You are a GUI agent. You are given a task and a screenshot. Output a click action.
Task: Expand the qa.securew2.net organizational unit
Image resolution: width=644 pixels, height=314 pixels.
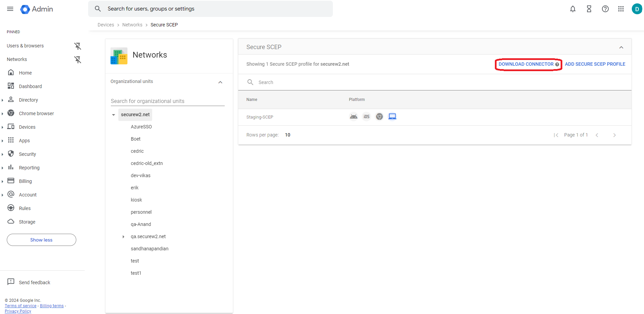click(x=123, y=237)
